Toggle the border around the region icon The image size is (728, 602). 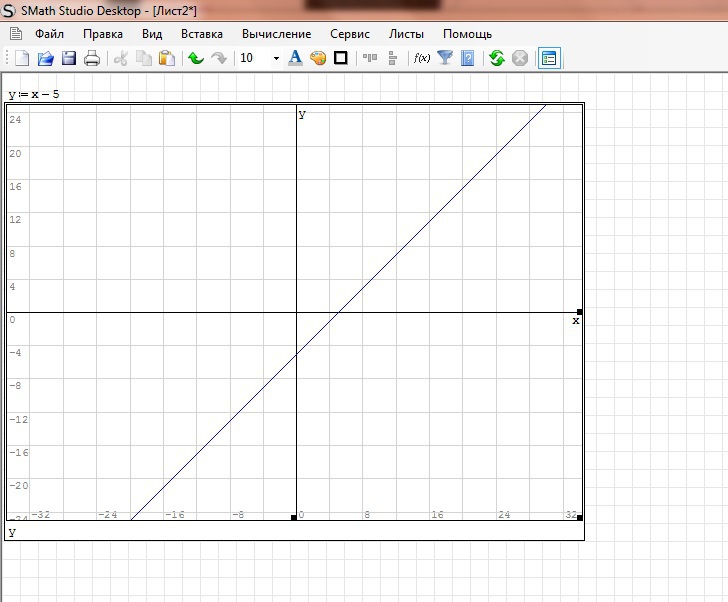click(x=341, y=58)
